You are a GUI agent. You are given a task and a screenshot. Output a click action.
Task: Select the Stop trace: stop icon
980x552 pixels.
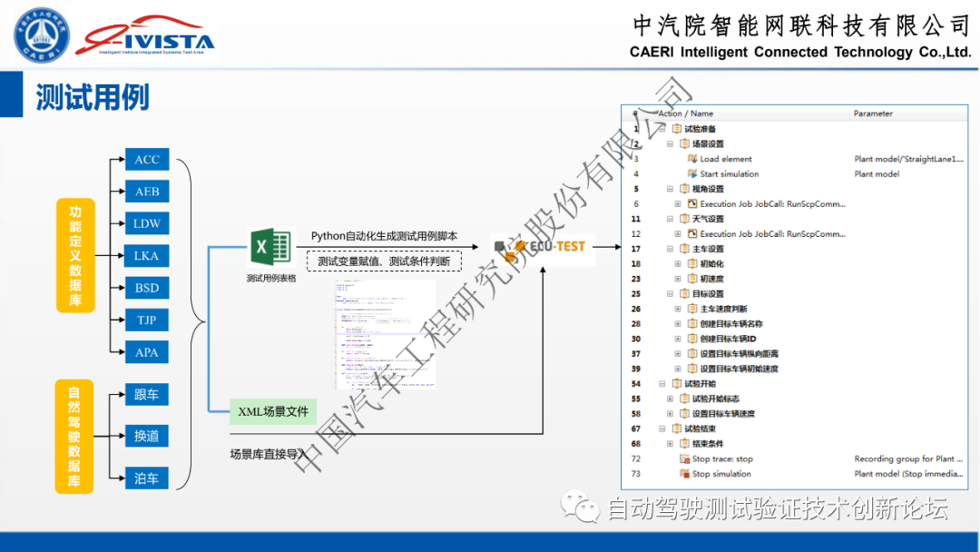[684, 459]
